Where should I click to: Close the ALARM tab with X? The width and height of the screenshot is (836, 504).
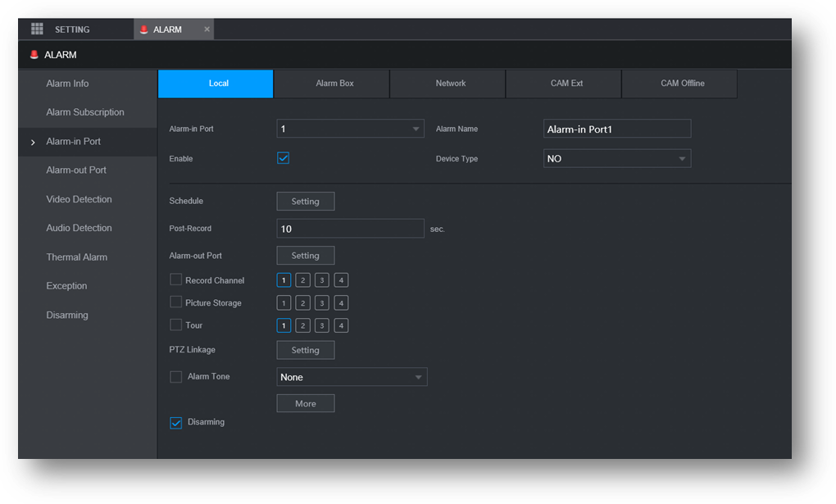point(207,30)
